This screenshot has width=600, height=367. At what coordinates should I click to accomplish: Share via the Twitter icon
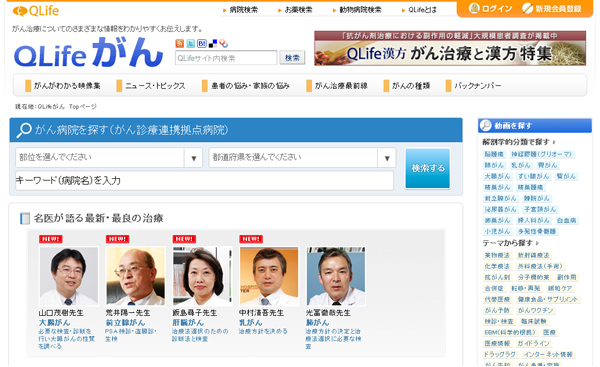point(191,43)
